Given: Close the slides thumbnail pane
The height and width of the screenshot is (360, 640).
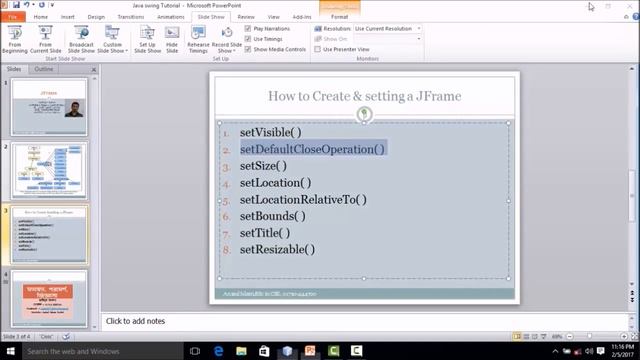Looking at the screenshot, I should coord(93,70).
